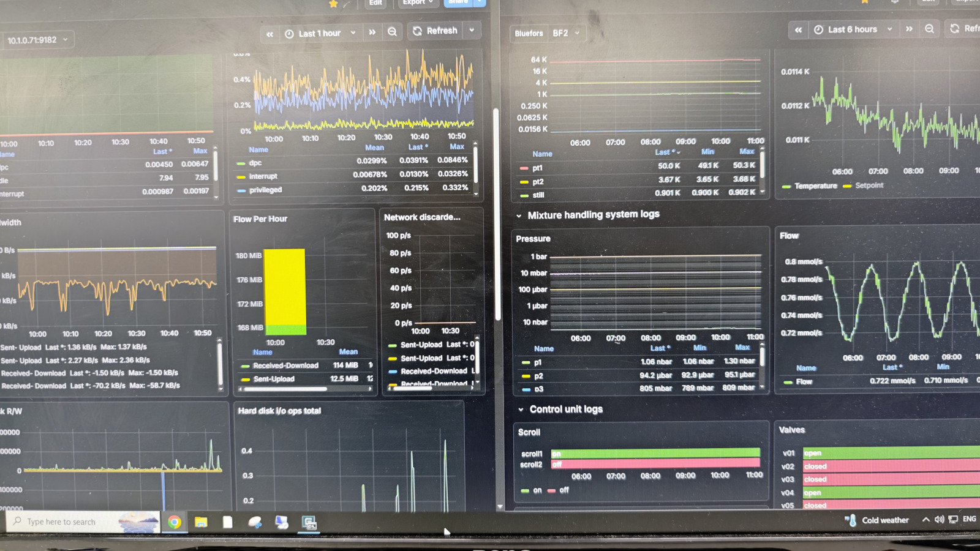Screen dimensions: 980x551
Task: Open the BF2 variable dropdown
Action: (x=566, y=33)
